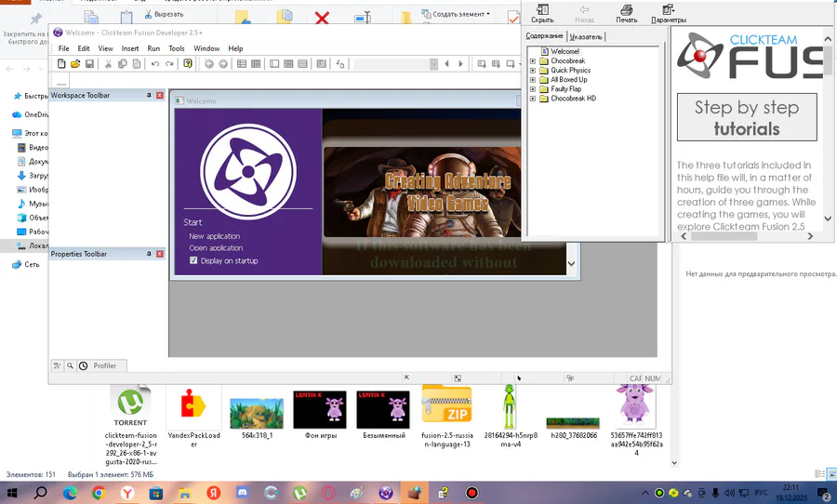Switch to the Указатель tab in help

586,37
